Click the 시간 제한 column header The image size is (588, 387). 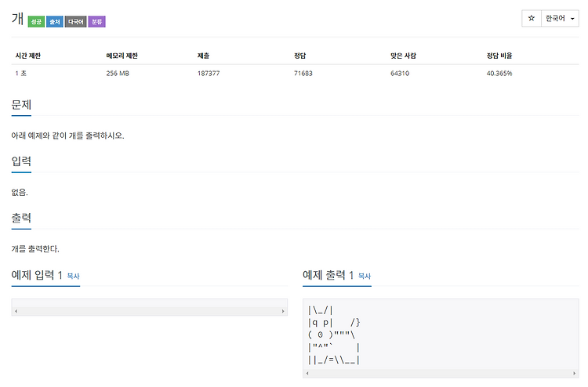pos(27,56)
